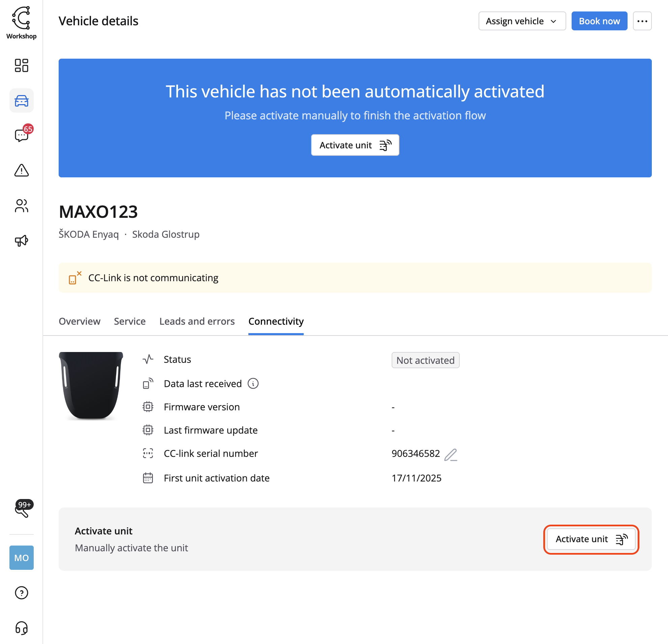
Task: Open the three-dot more options menu
Action: (642, 21)
